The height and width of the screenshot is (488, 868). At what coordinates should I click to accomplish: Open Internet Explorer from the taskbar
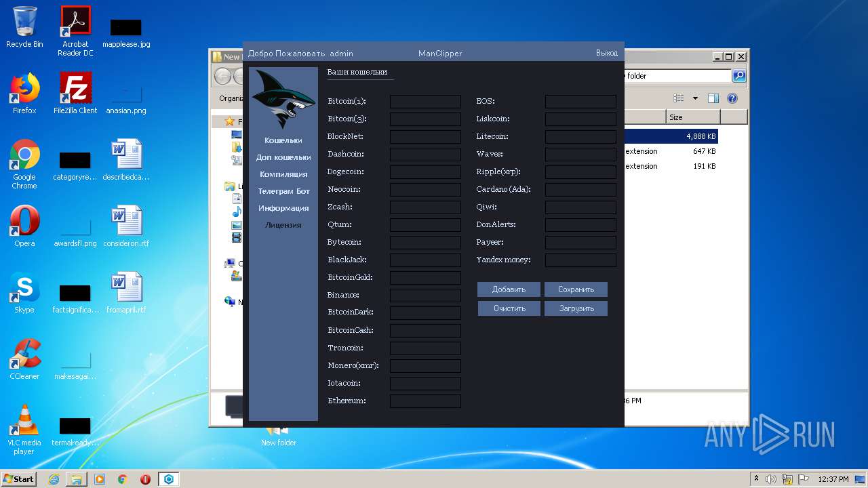[x=54, y=479]
